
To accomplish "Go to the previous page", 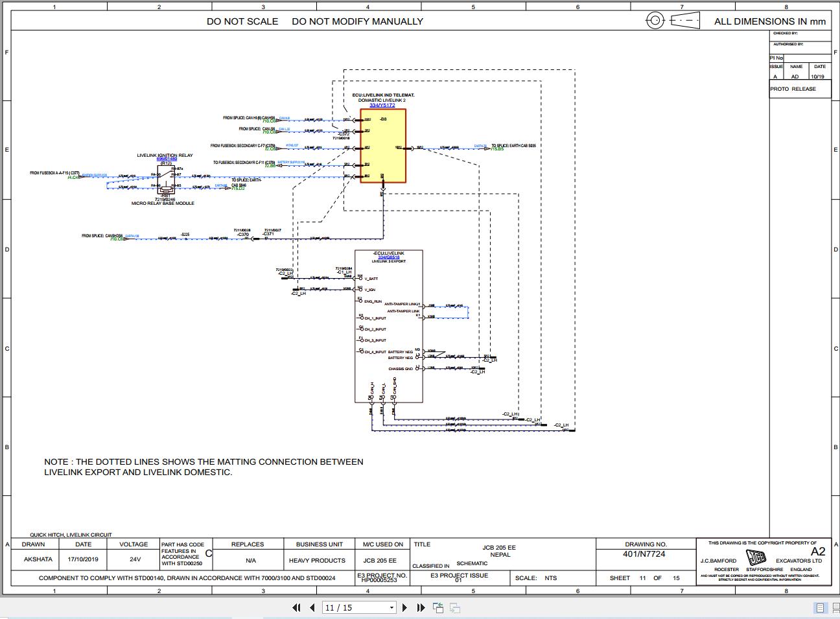I will click(x=312, y=607).
